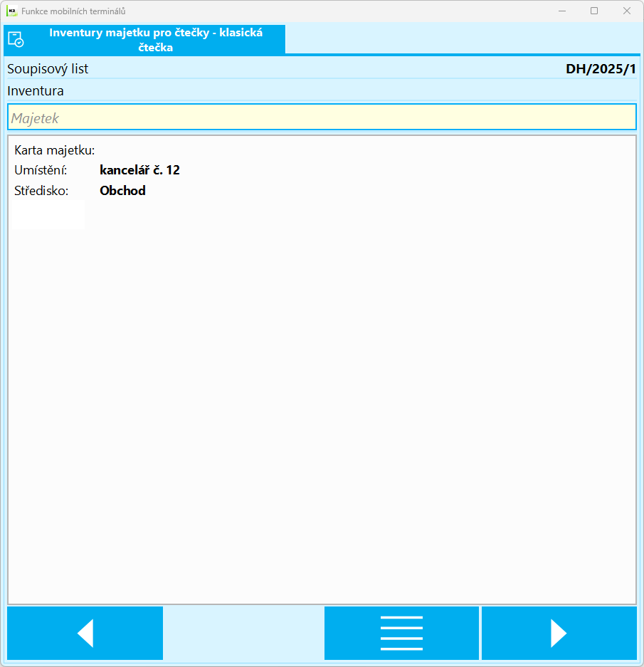Minimize the Funkce mobilních terminálů window
The width and height of the screenshot is (644, 667).
coord(562,11)
